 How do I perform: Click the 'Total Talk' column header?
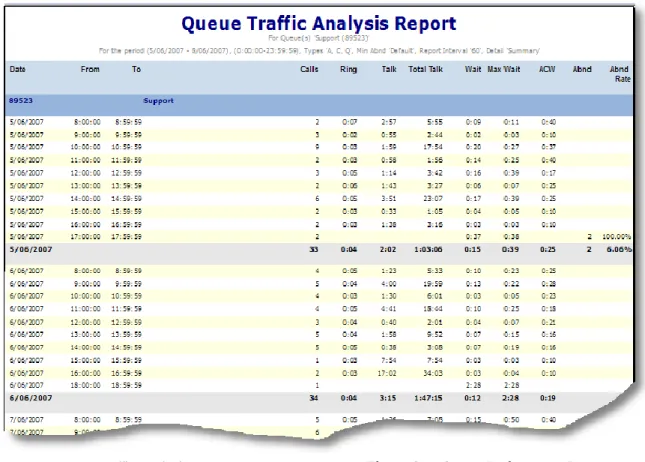point(425,69)
